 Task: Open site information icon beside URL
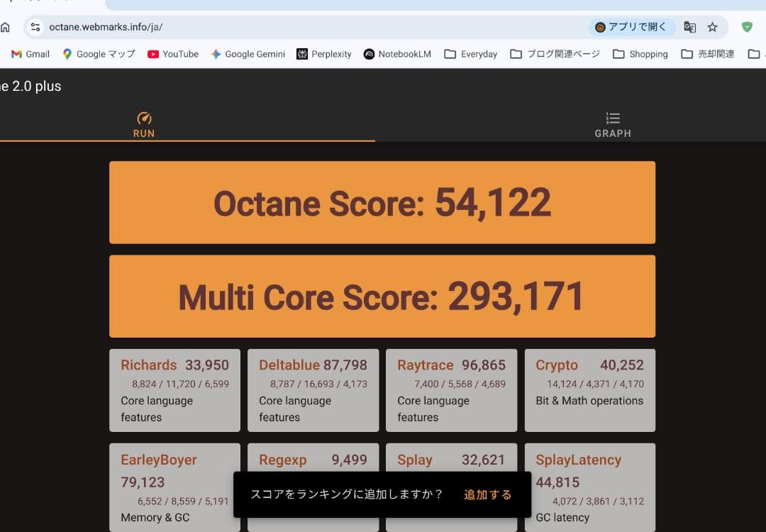pyautogui.click(x=35, y=27)
